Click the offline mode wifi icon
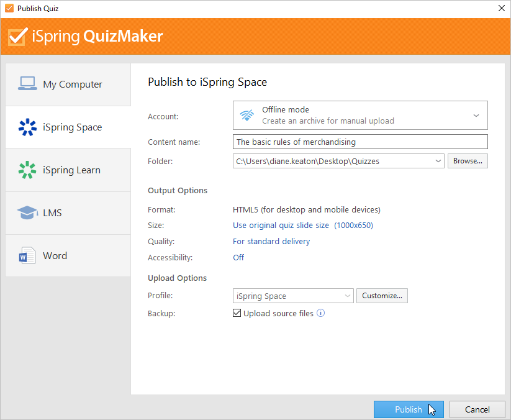 click(246, 115)
